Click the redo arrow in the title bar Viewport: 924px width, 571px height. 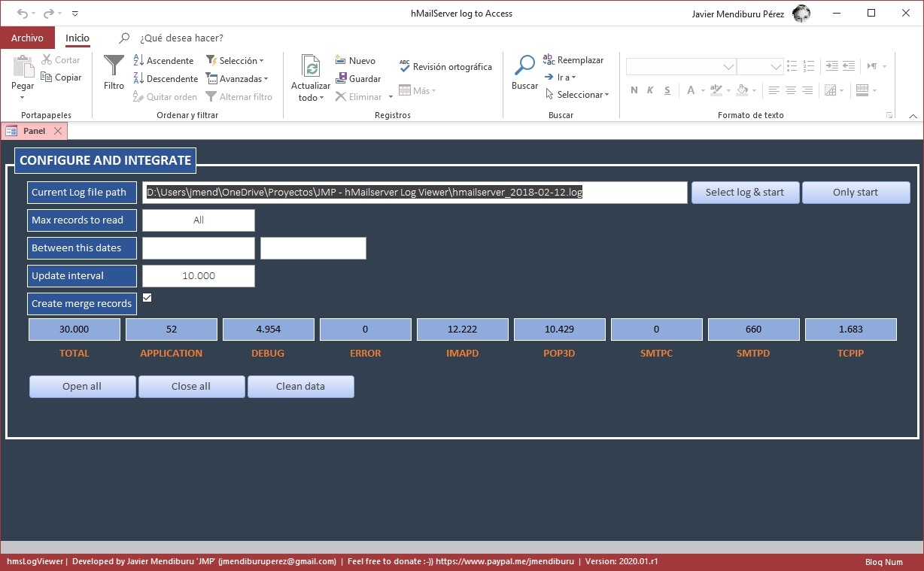pos(49,14)
